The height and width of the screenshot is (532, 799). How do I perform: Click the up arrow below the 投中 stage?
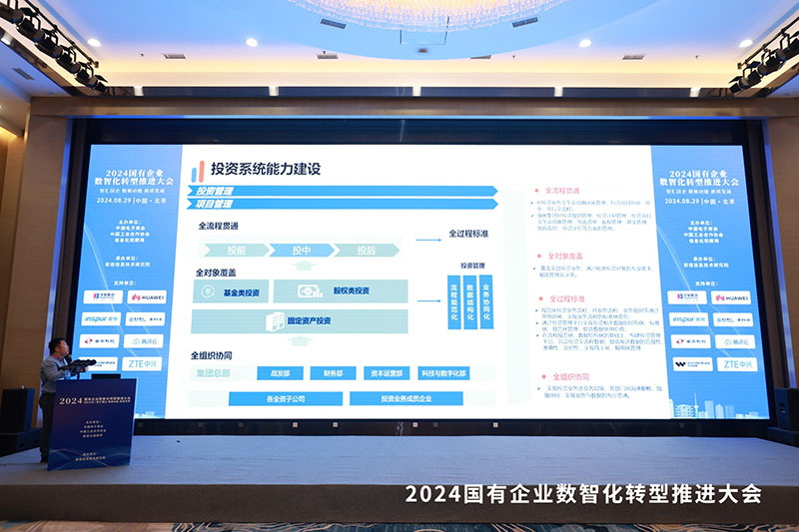tap(303, 266)
